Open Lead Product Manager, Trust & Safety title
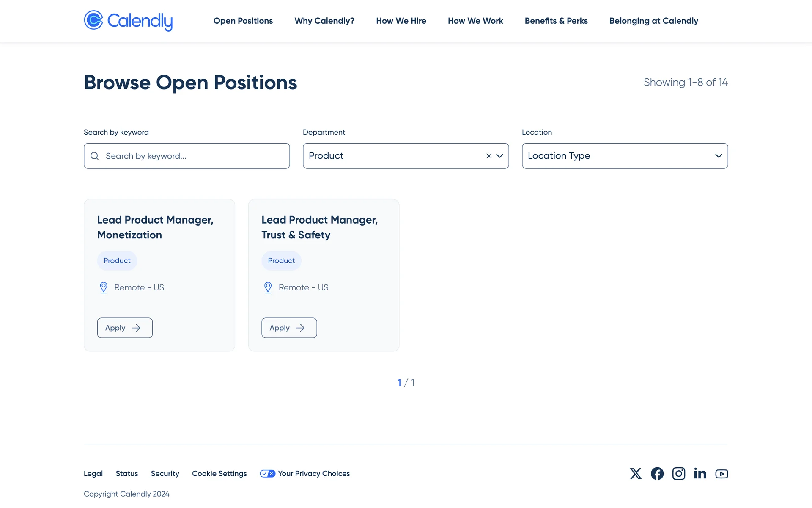Image resolution: width=812 pixels, height=508 pixels. [319, 227]
